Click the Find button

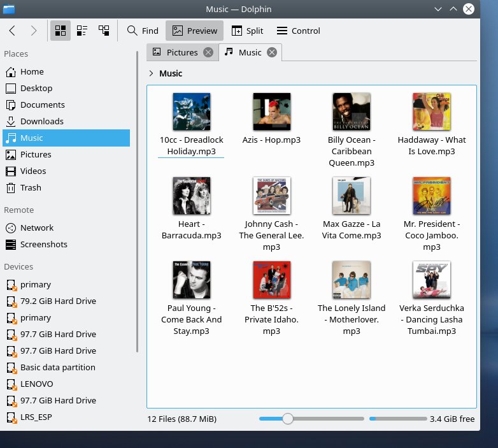(x=143, y=31)
